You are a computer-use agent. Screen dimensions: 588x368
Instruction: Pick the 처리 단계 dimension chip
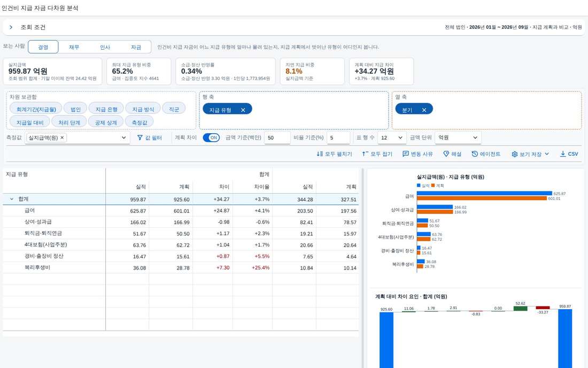click(x=69, y=122)
